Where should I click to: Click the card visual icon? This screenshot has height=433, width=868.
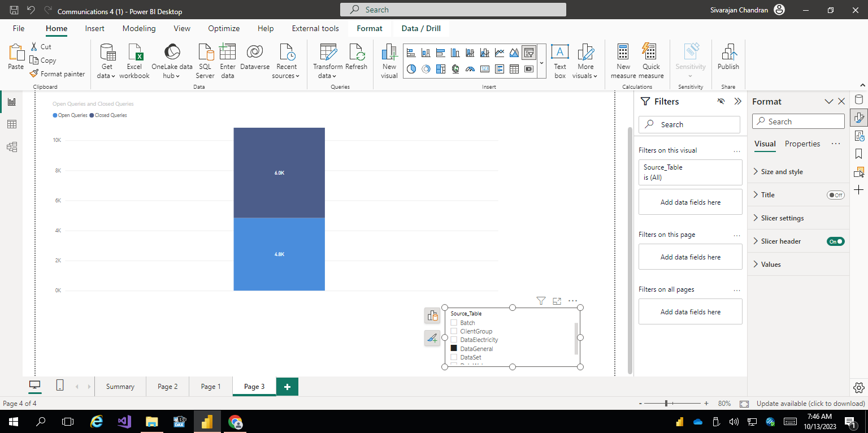(x=485, y=69)
